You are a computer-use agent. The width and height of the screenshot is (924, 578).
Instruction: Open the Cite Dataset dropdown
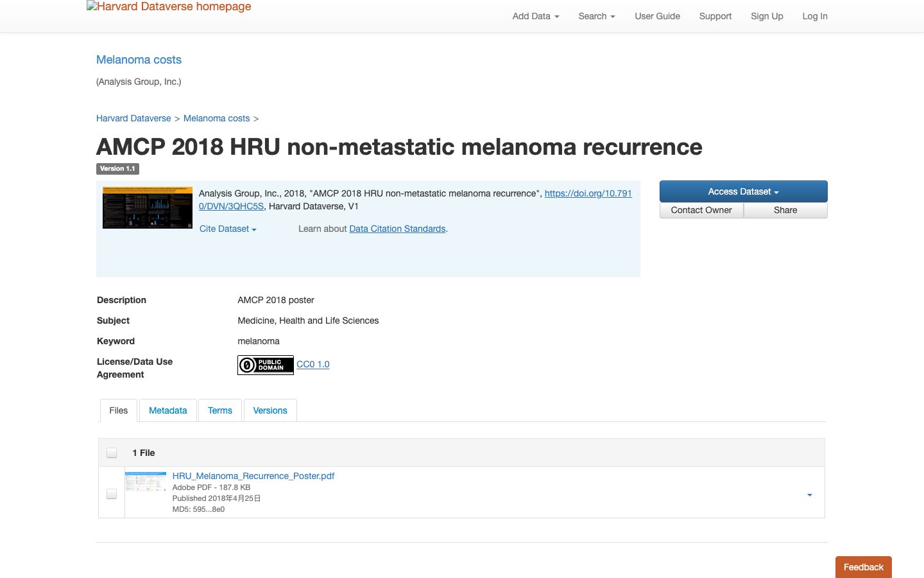coord(228,229)
